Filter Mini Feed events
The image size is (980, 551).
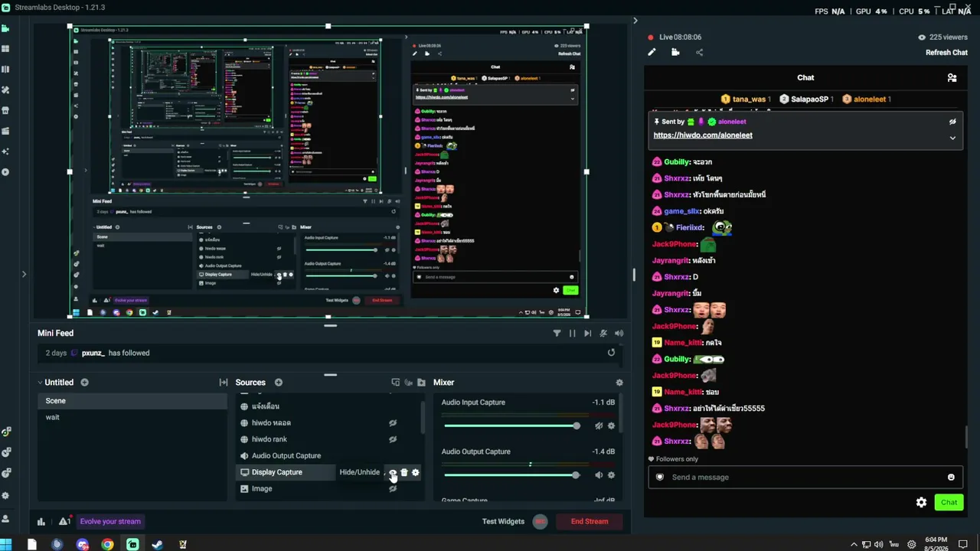(x=557, y=333)
